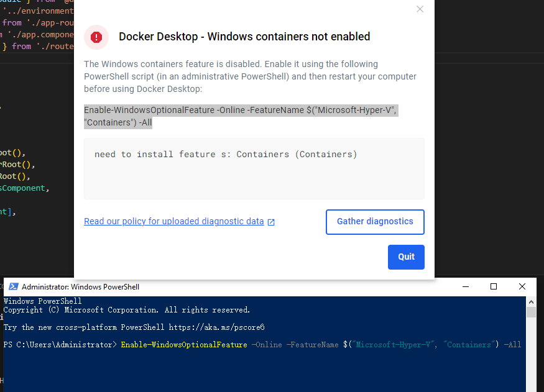Close the Docker Desktop error dialog

[420, 9]
